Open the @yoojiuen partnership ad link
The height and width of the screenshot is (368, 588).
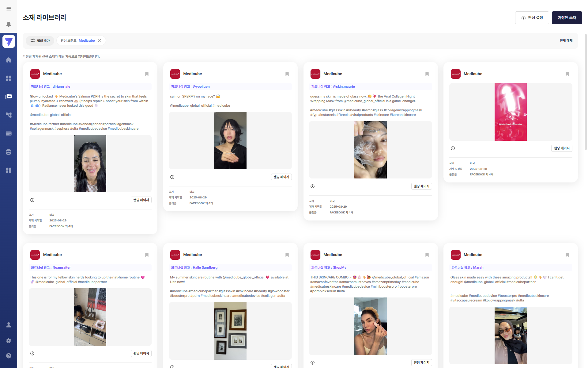pos(201,86)
